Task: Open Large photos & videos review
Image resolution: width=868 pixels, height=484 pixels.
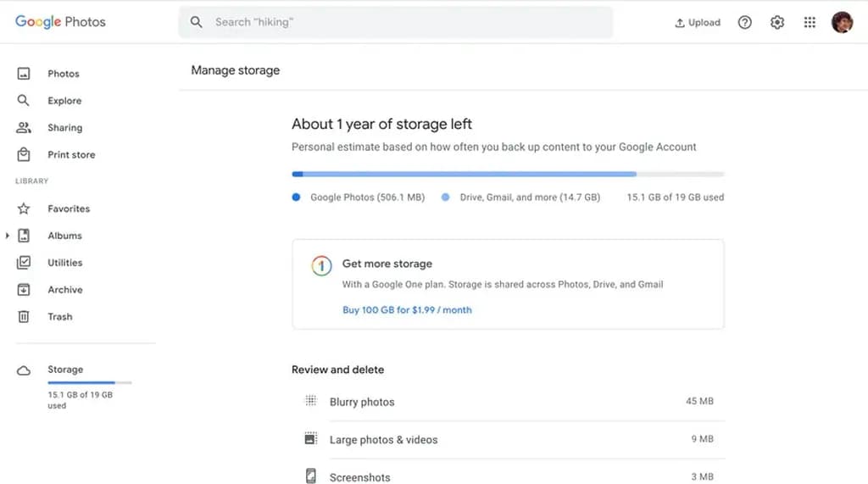Action: pos(383,440)
